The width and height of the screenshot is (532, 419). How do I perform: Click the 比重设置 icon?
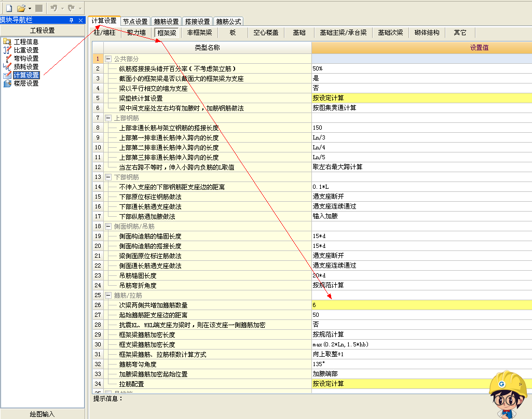click(x=7, y=50)
